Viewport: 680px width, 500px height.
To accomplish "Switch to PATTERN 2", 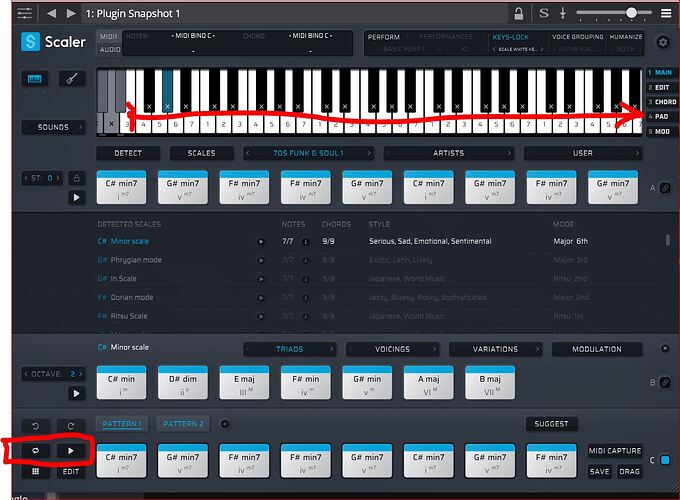I will pos(183,424).
